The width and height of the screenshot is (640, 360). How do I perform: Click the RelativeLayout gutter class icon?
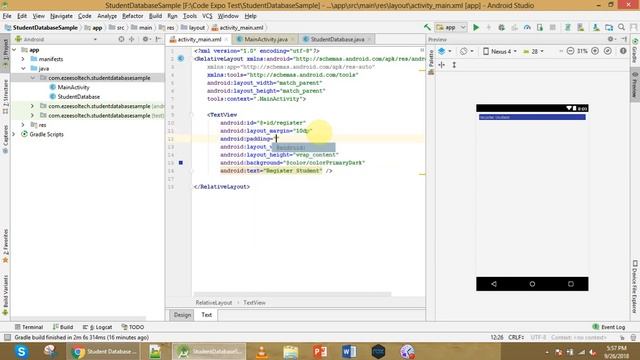click(x=181, y=59)
